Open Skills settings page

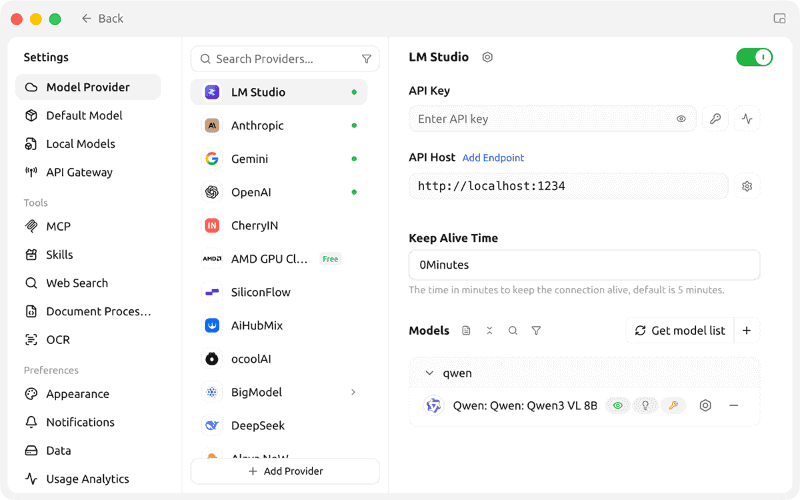coord(88,255)
